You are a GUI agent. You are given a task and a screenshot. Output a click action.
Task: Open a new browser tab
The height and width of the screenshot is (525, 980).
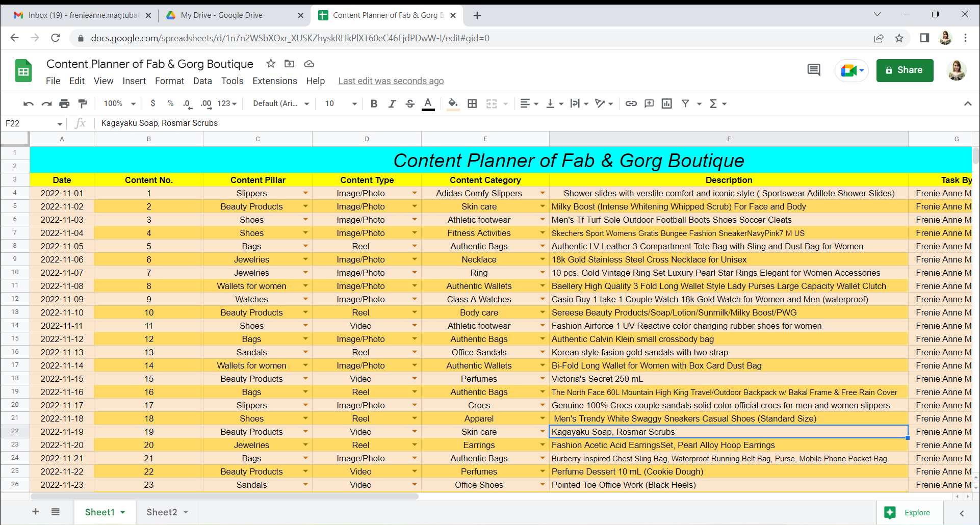tap(477, 16)
